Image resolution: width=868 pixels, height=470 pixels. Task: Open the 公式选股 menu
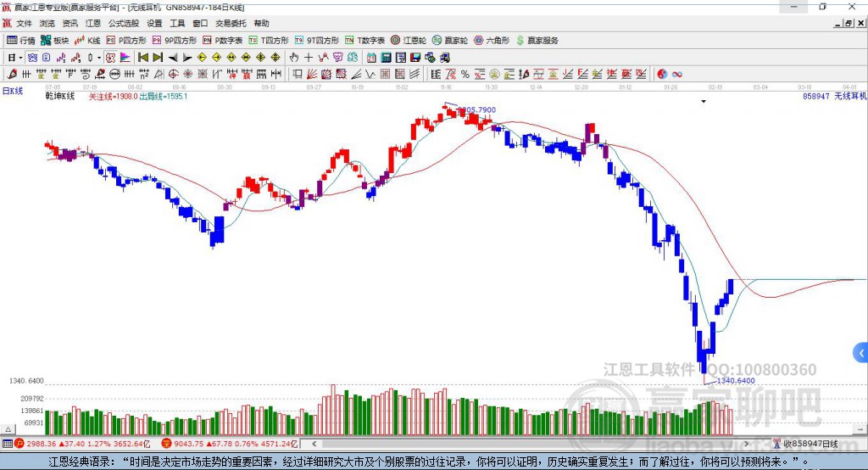coord(124,23)
